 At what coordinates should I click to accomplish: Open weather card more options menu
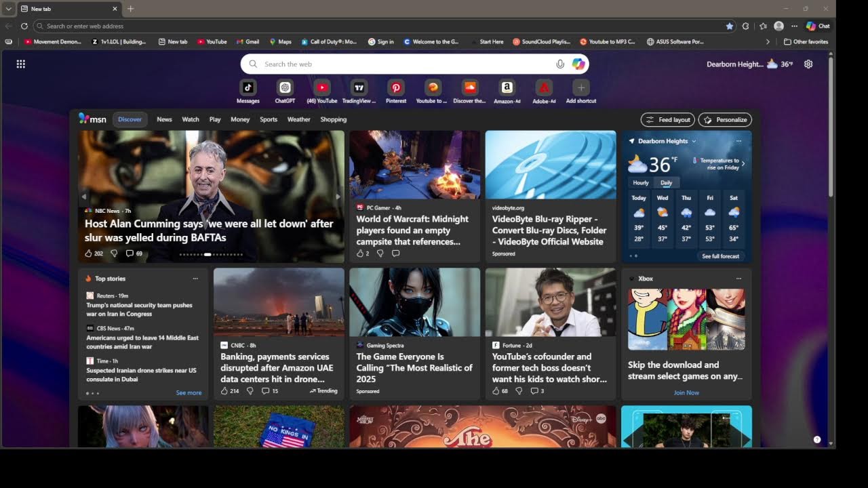[738, 141]
